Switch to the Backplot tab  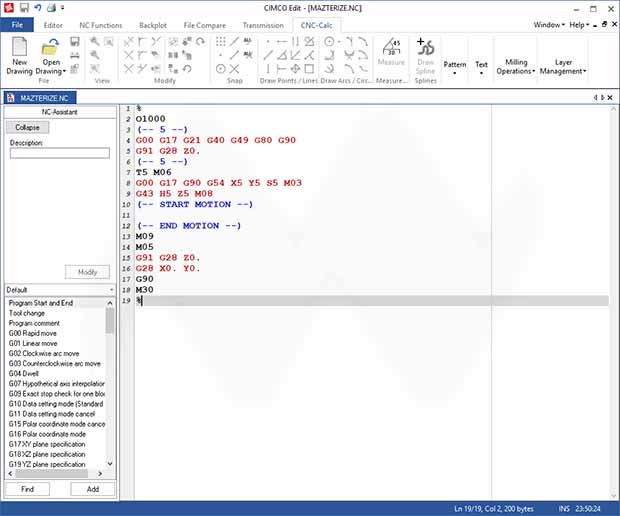tap(153, 25)
